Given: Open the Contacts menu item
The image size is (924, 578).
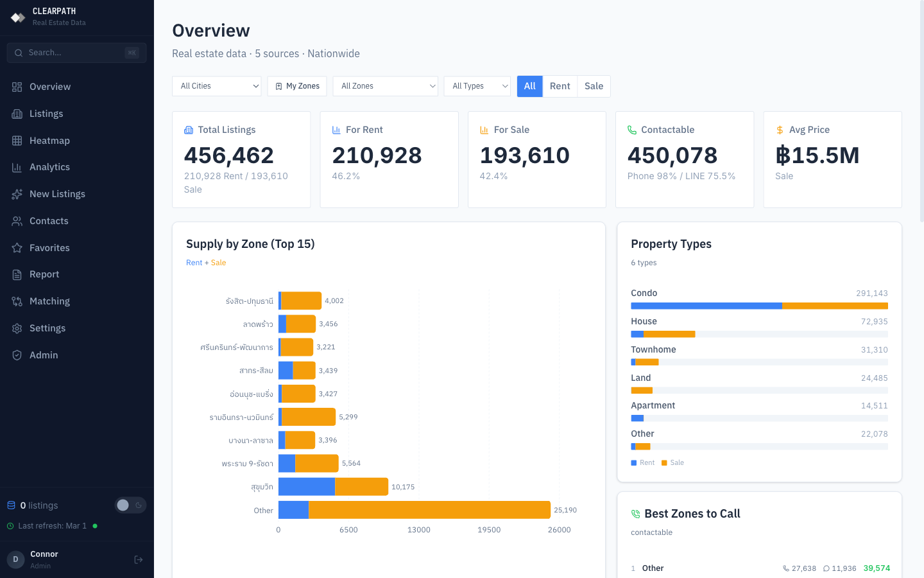Looking at the screenshot, I should (x=49, y=221).
